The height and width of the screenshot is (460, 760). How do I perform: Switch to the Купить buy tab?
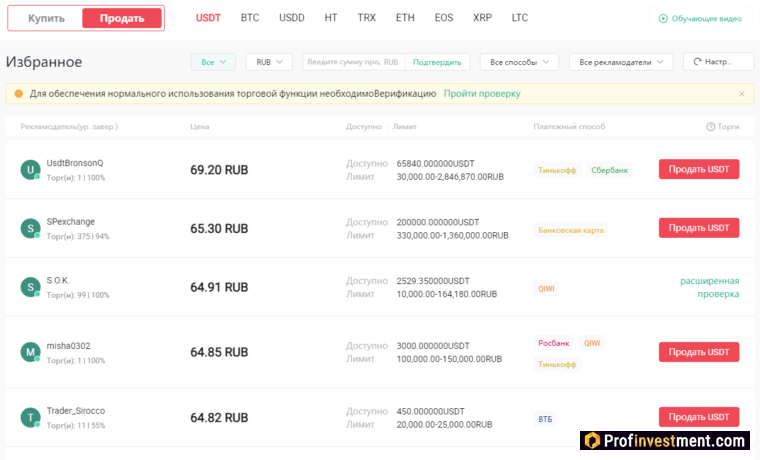pyautogui.click(x=46, y=18)
